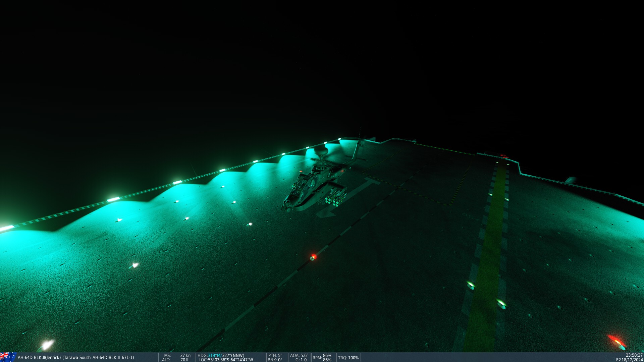The height and width of the screenshot is (362, 644).
Task: Click the IAS reading of 37 kn
Action: 185,355
